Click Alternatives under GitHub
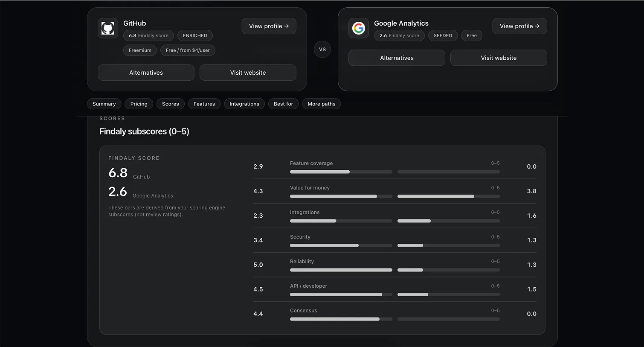This screenshot has width=644, height=347. click(146, 73)
